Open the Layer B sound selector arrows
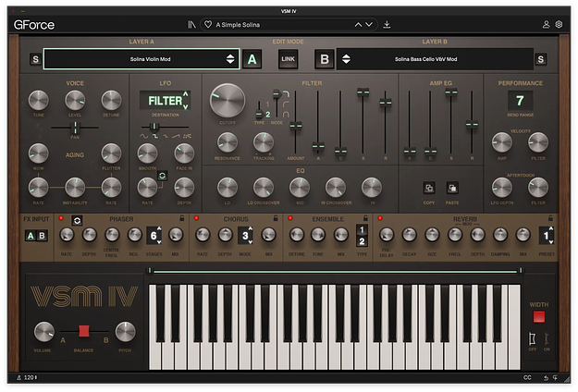578x392 pixels. tap(346, 59)
